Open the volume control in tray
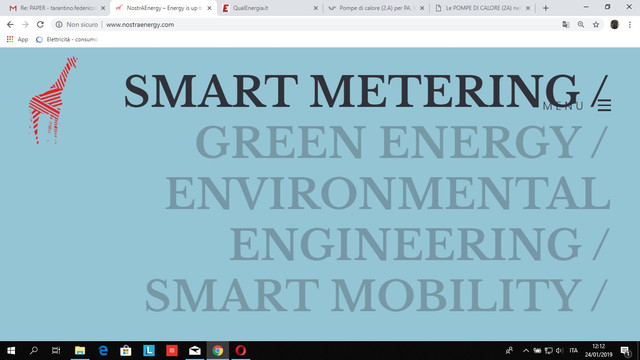640x360 pixels. pyautogui.click(x=560, y=351)
